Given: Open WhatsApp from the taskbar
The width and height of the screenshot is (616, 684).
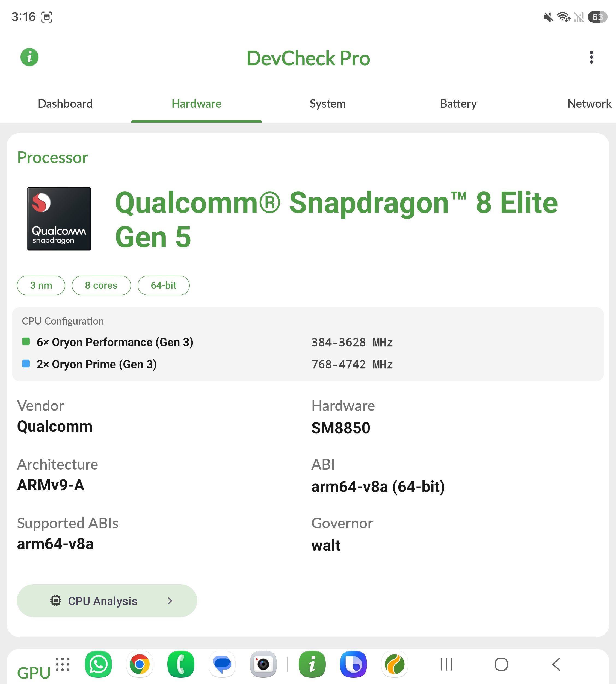Looking at the screenshot, I should pyautogui.click(x=98, y=664).
